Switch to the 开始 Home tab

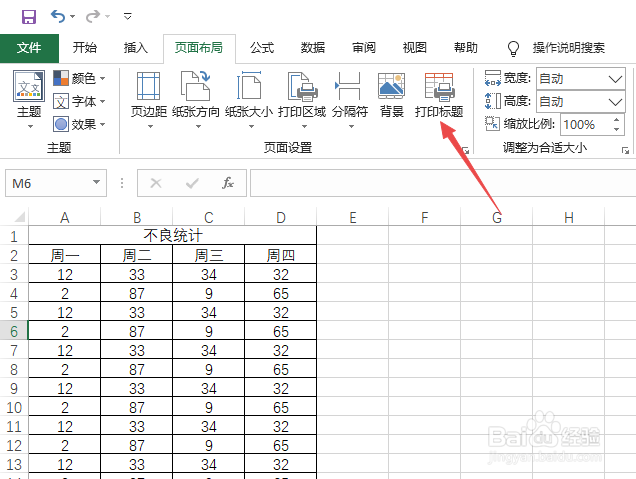tap(85, 48)
